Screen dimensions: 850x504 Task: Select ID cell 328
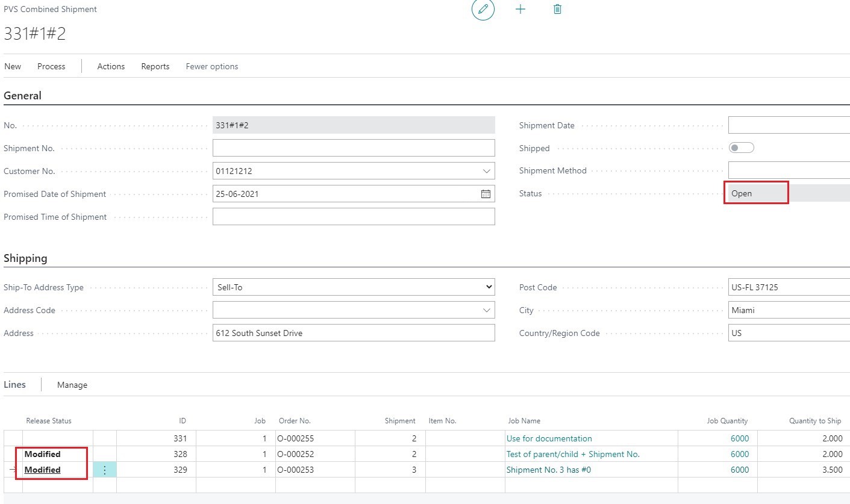pos(156,454)
